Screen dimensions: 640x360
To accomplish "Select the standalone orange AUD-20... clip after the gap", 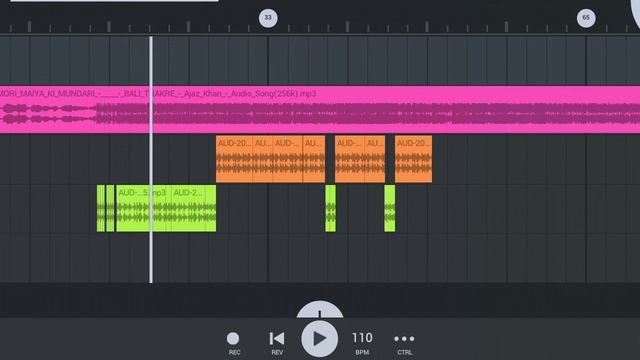I will (x=413, y=159).
